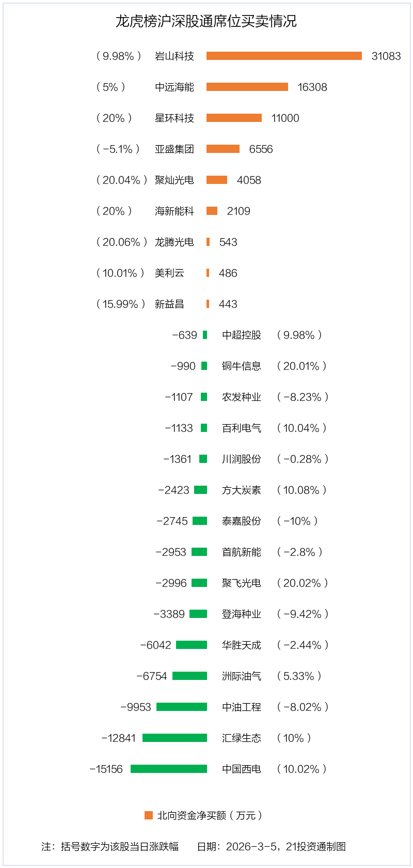The image size is (413, 868).
Task: Select the 聚灿光电 stock name
Action: pos(174,180)
